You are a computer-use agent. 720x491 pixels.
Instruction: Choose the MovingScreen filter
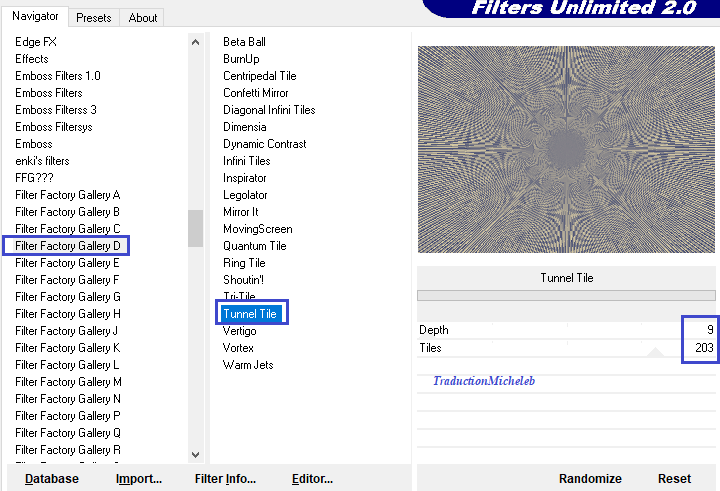click(x=258, y=229)
